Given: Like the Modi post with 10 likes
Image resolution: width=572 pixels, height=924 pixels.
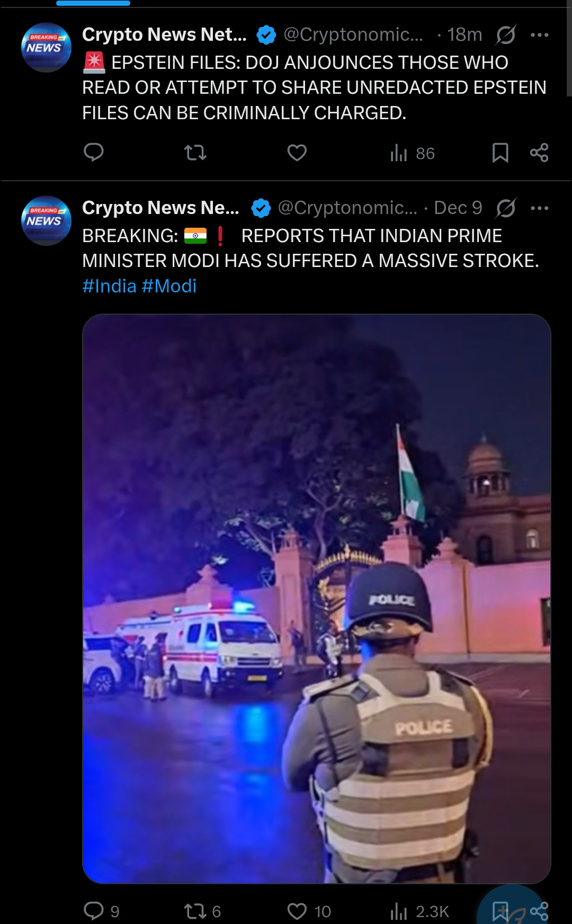Looking at the screenshot, I should coord(309,911).
